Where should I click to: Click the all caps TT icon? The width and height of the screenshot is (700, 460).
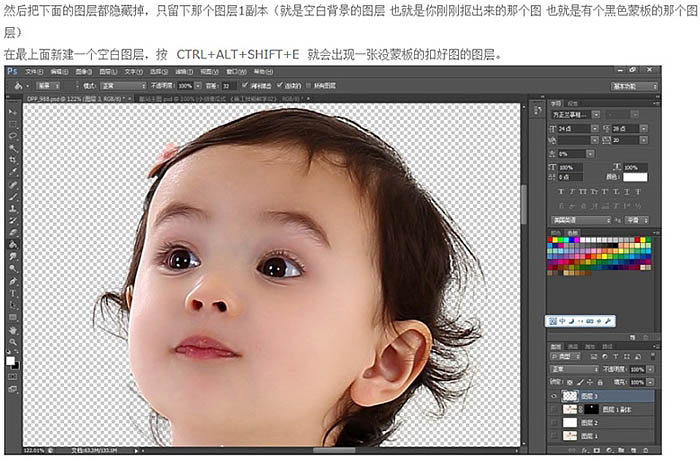point(583,192)
